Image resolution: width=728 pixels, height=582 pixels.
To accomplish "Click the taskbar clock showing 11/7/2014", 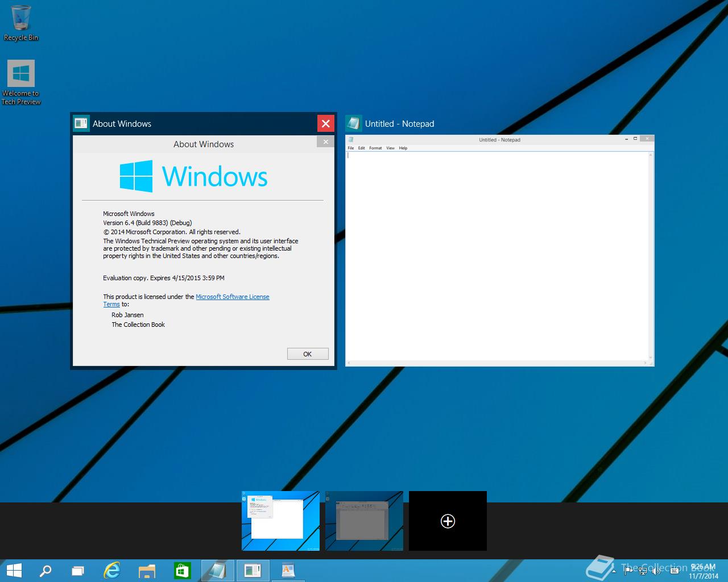I will tap(704, 571).
